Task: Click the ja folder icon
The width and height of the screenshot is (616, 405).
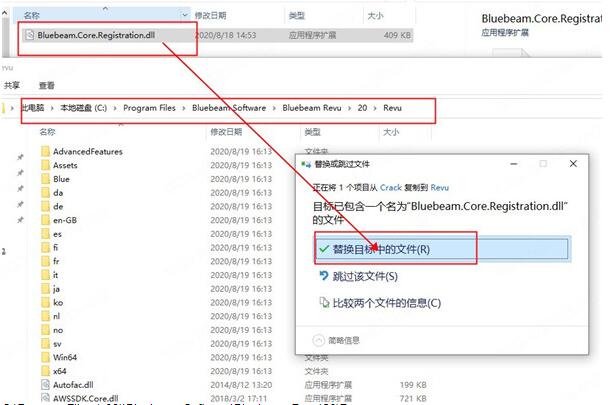Action: [x=45, y=289]
